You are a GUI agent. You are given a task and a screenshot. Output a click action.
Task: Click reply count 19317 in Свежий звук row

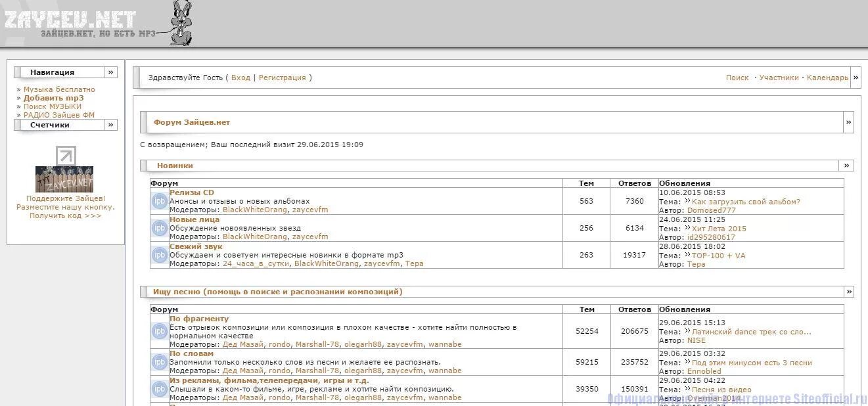click(634, 255)
